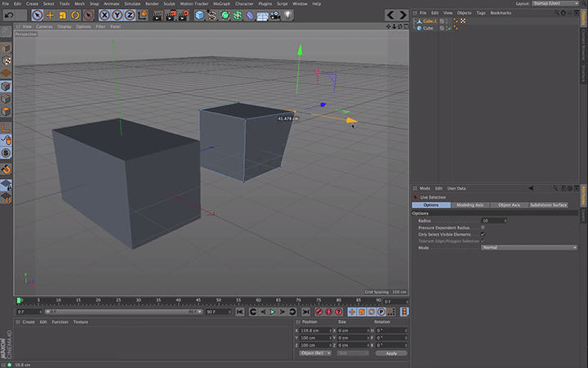The height and width of the screenshot is (368, 588).
Task: Open viewport Cameras menu
Action: [x=44, y=27]
